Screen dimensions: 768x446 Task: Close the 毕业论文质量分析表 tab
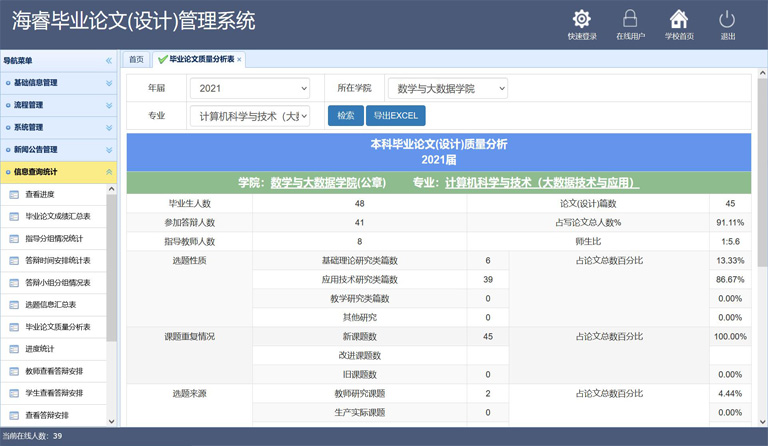coord(239,60)
